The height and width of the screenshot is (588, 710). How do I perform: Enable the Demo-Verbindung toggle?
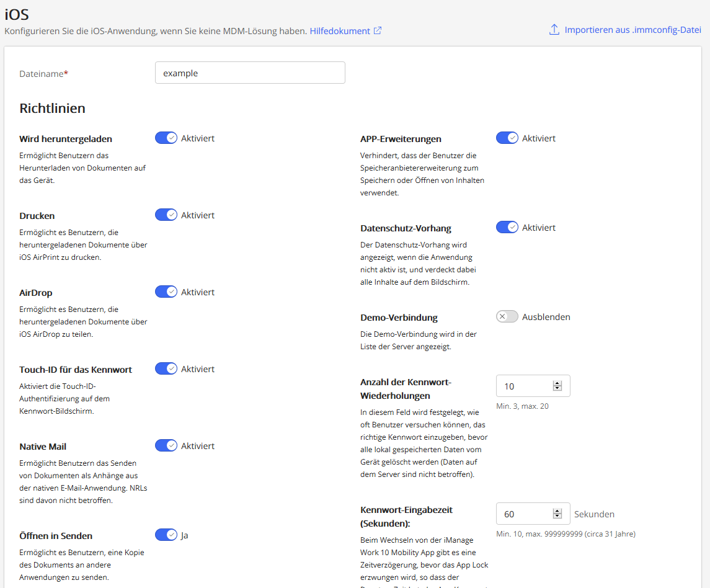point(507,317)
